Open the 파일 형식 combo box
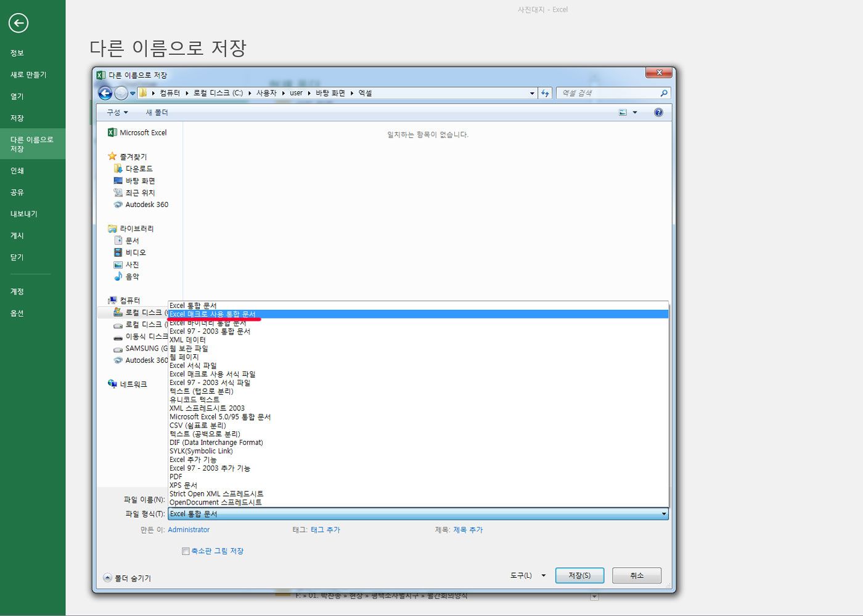The image size is (863, 616). [418, 514]
